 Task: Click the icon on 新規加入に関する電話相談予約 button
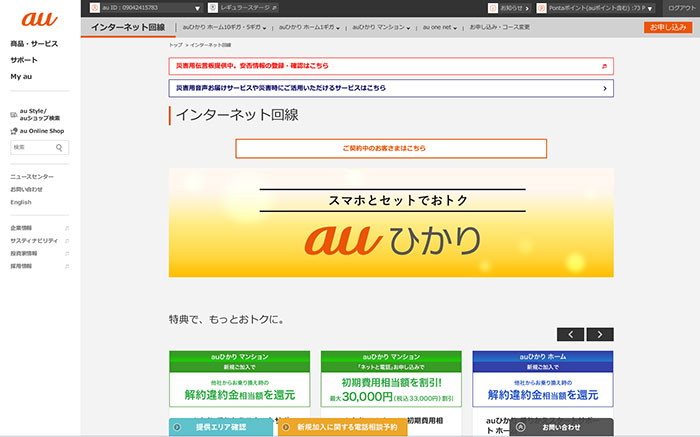pos(286,427)
